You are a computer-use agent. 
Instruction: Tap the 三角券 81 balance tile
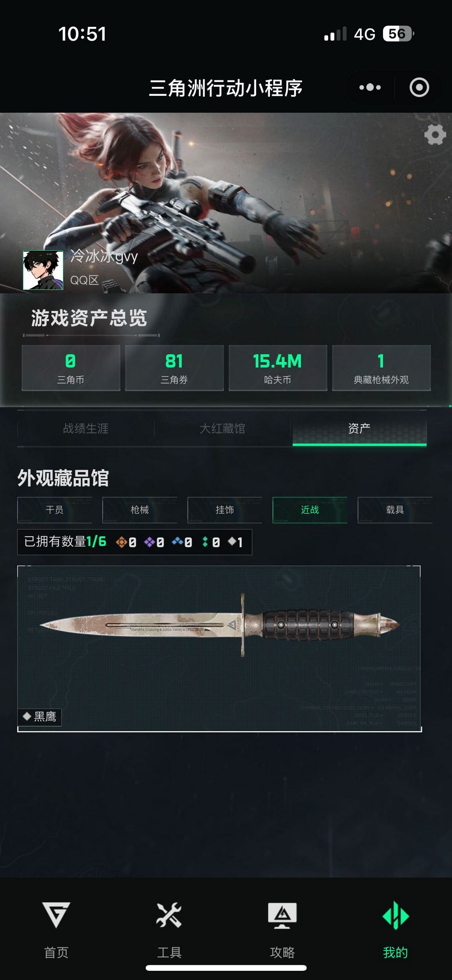tap(175, 368)
